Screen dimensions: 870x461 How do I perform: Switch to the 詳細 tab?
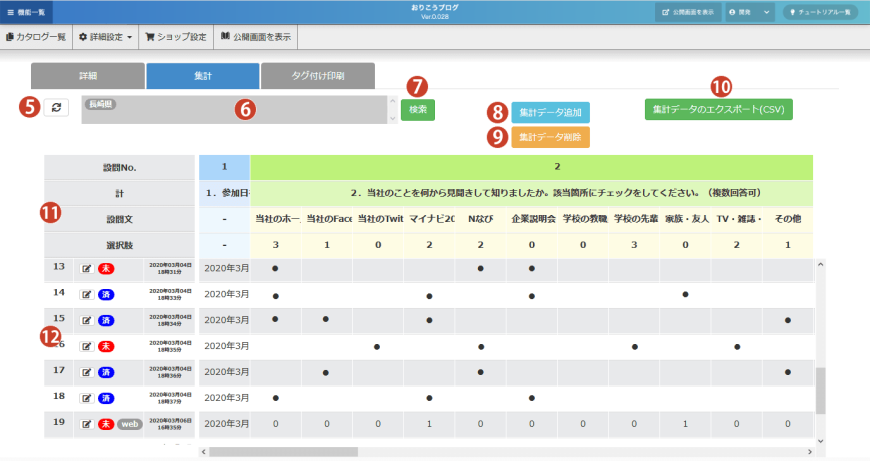click(x=88, y=76)
